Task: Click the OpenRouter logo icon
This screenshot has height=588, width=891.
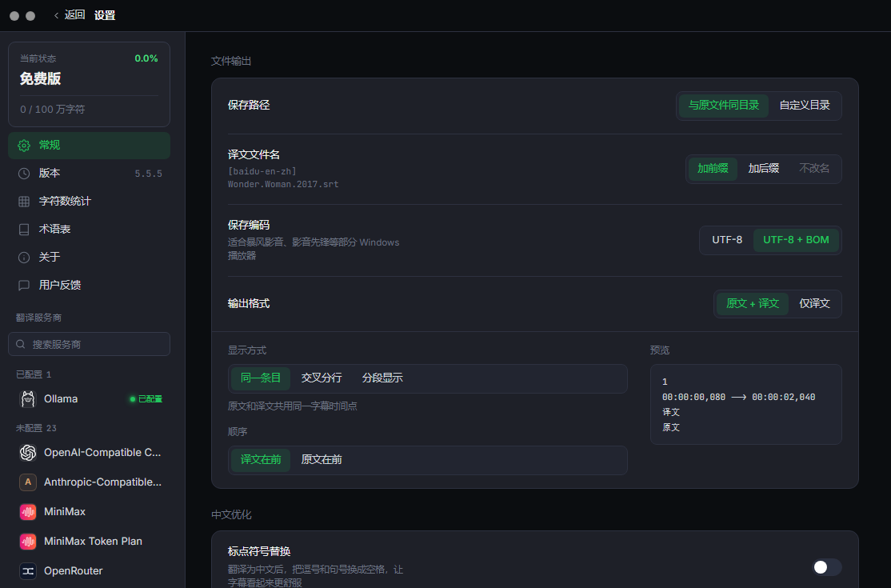Action: click(x=28, y=570)
